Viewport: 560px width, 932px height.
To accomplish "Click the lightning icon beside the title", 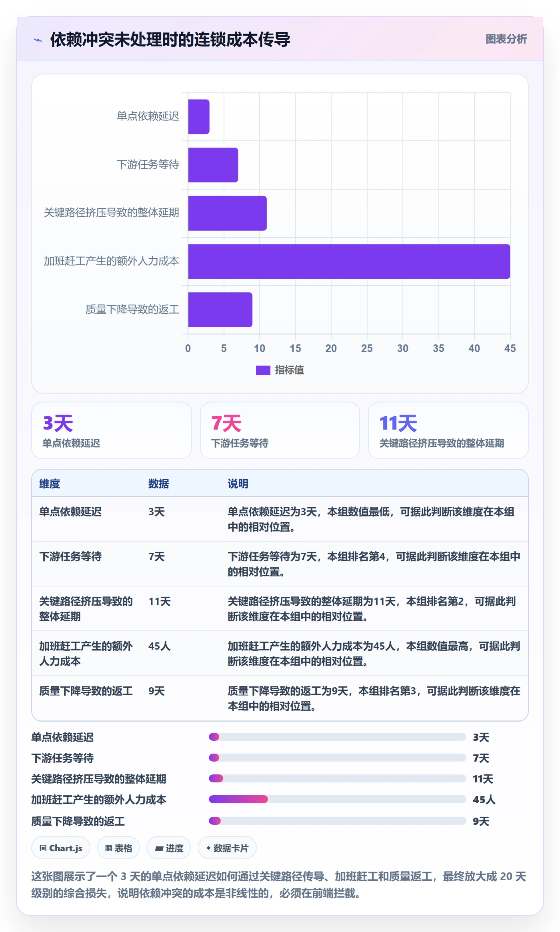I will point(38,40).
